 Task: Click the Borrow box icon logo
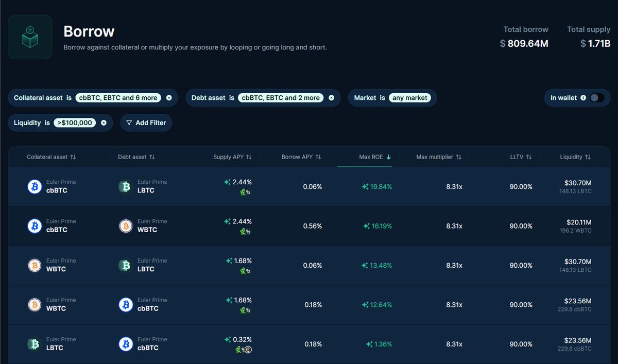(30, 37)
